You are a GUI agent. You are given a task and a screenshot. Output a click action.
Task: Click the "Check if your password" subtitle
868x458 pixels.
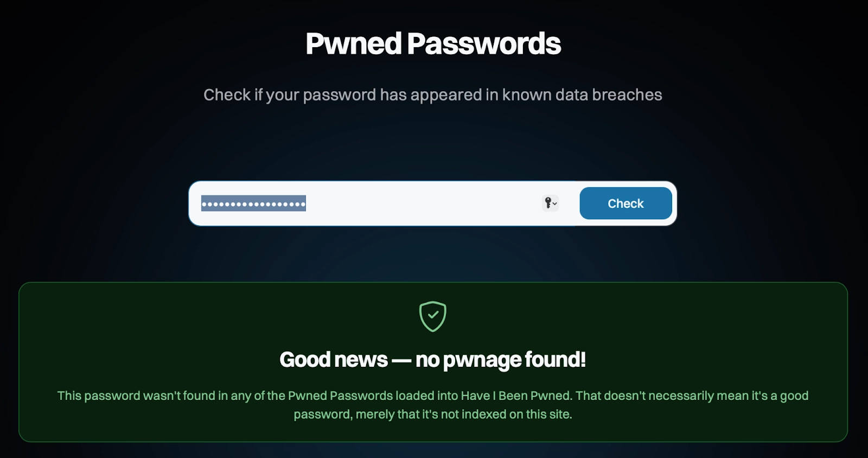click(433, 95)
